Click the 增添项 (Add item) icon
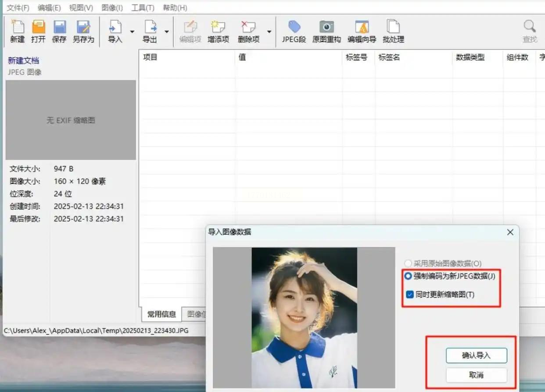Viewport: 545px width, 392px height. click(218, 27)
